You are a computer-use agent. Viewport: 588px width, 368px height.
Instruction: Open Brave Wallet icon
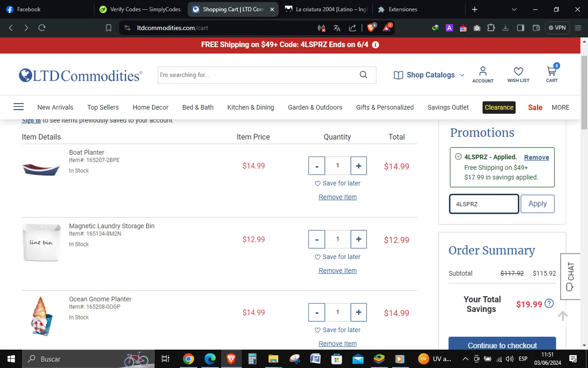click(x=536, y=28)
